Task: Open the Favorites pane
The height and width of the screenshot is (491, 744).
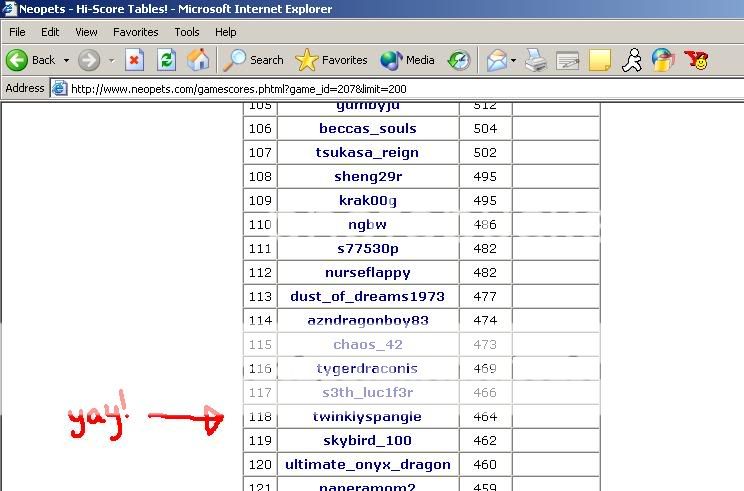Action: point(332,60)
